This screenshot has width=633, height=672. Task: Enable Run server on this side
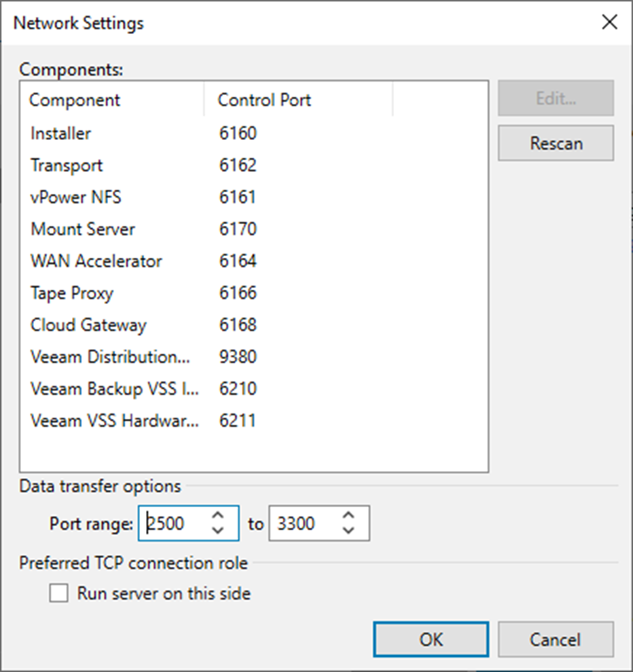click(59, 593)
